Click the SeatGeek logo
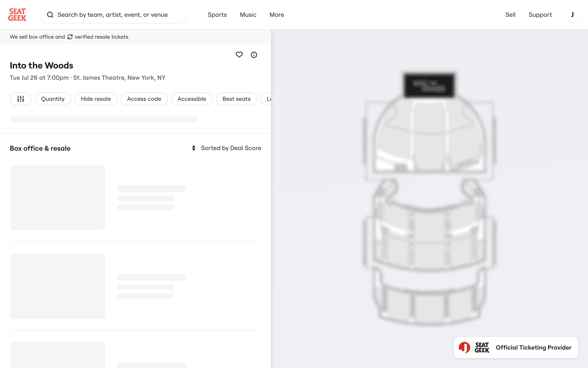 17,15
